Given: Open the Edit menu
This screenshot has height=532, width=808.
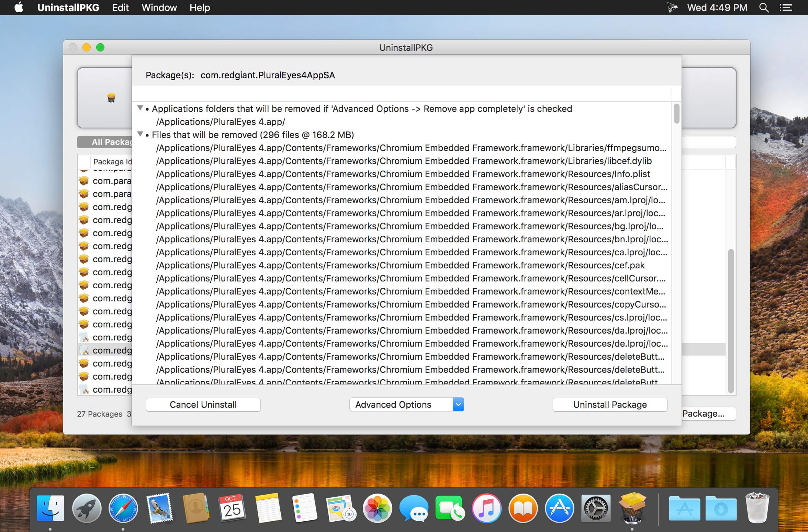Looking at the screenshot, I should [120, 8].
